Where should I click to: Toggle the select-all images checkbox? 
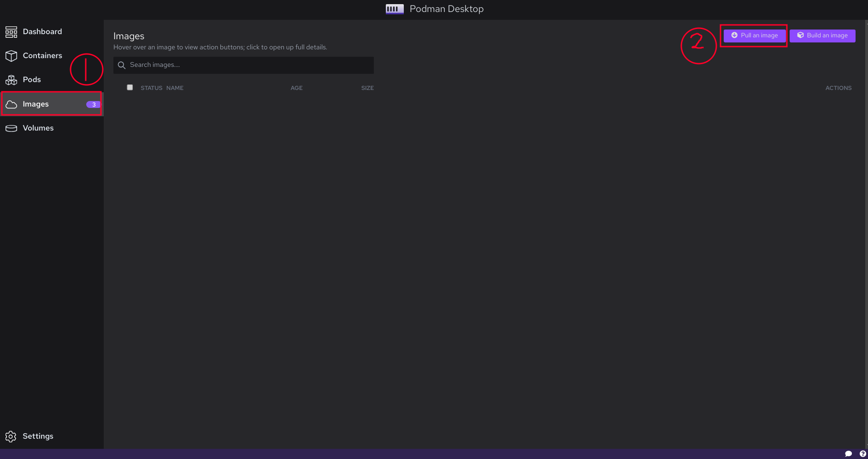(x=130, y=87)
